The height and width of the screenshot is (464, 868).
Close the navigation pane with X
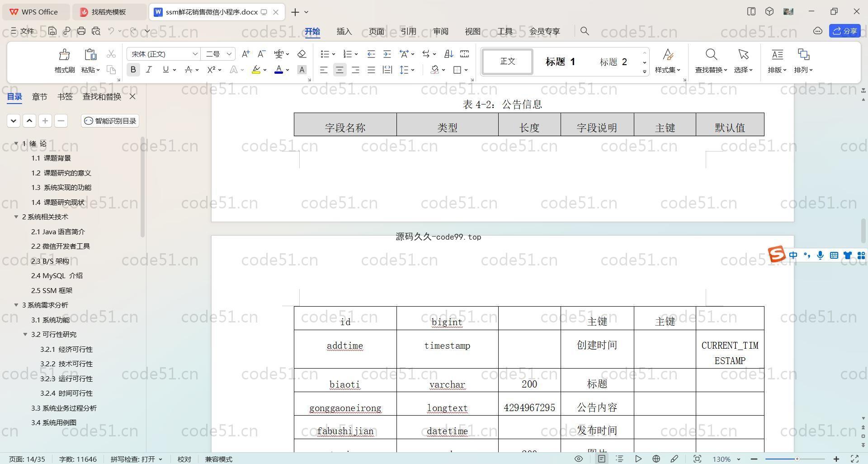coord(132,96)
